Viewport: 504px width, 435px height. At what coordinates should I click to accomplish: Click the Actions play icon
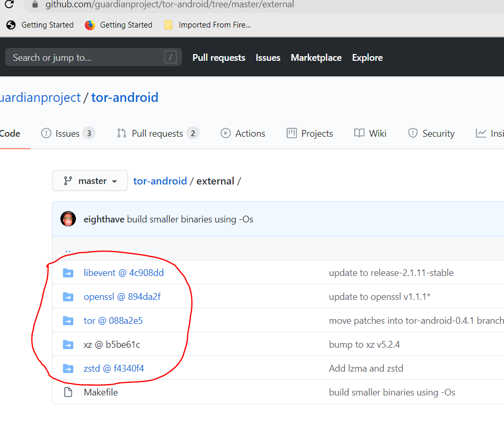click(x=225, y=133)
